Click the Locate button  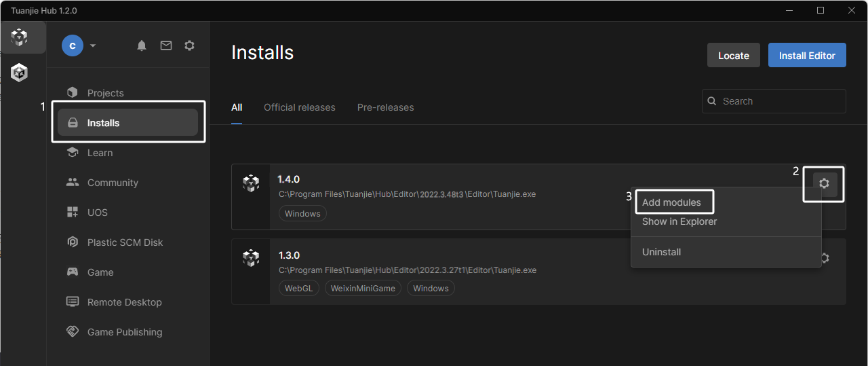click(x=733, y=56)
